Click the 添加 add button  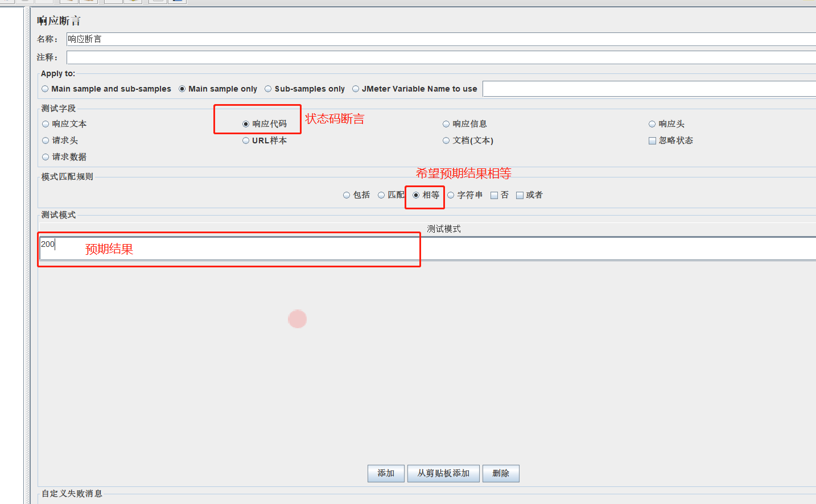[x=386, y=473]
